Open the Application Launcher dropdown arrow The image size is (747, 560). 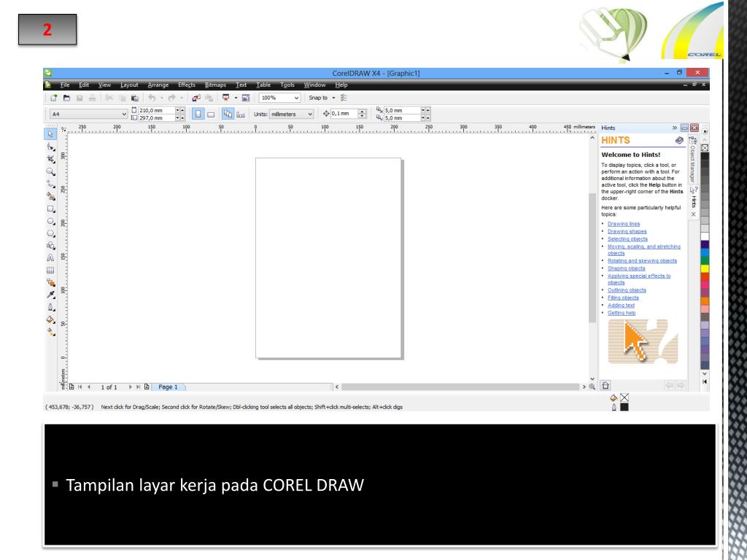[236, 98]
